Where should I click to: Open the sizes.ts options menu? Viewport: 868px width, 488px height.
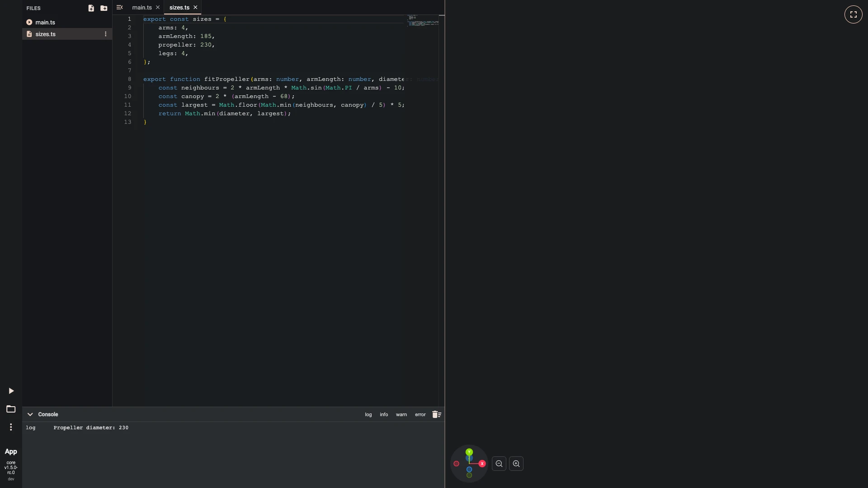(x=106, y=34)
